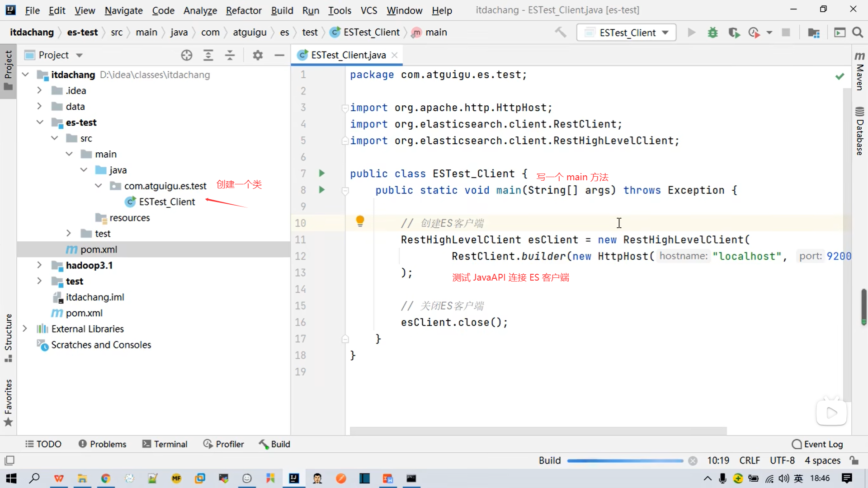
Task: Toggle code fold marker at line 8
Action: pyautogui.click(x=345, y=191)
